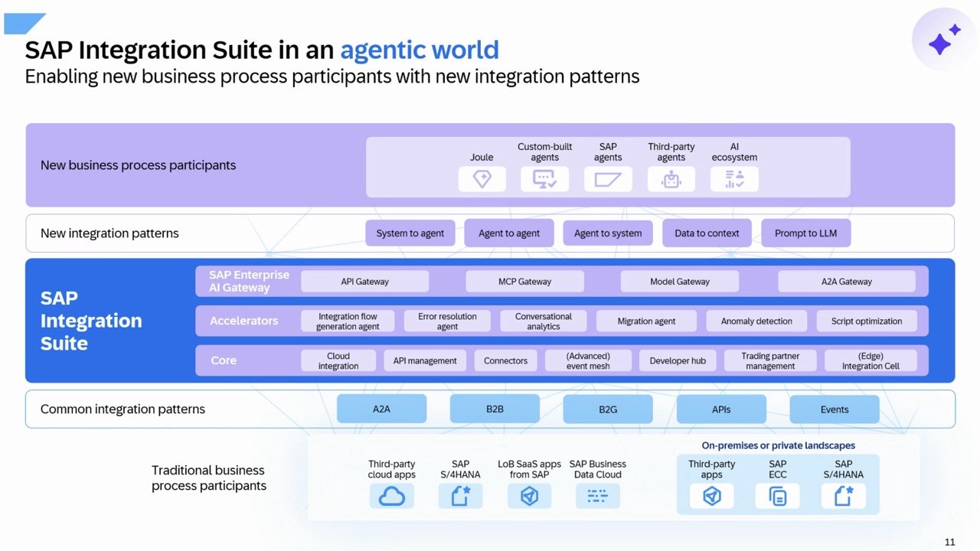The image size is (980, 551).
Task: Click the Trading partner management box
Action: pos(770,361)
